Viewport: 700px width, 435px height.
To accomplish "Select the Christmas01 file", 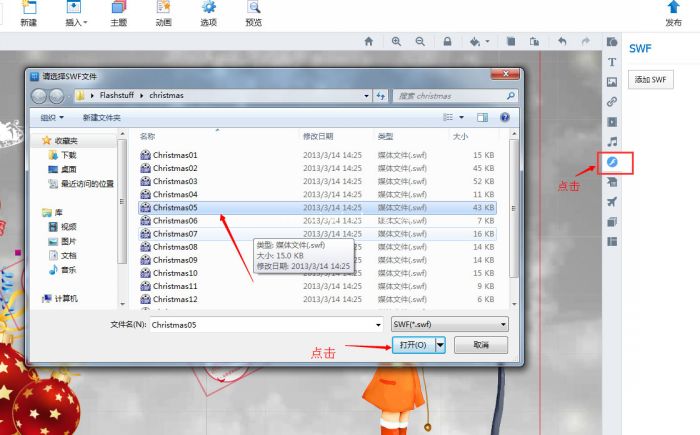I will pos(317,155).
